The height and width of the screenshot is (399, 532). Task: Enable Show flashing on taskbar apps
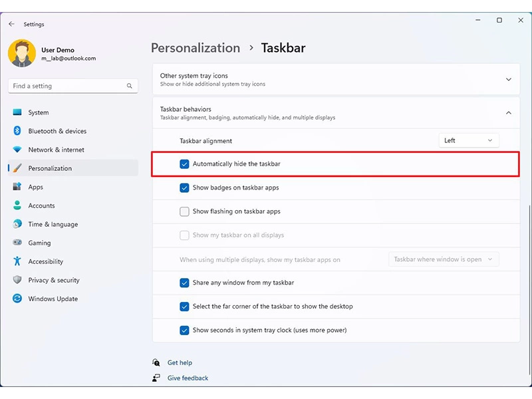185,211
